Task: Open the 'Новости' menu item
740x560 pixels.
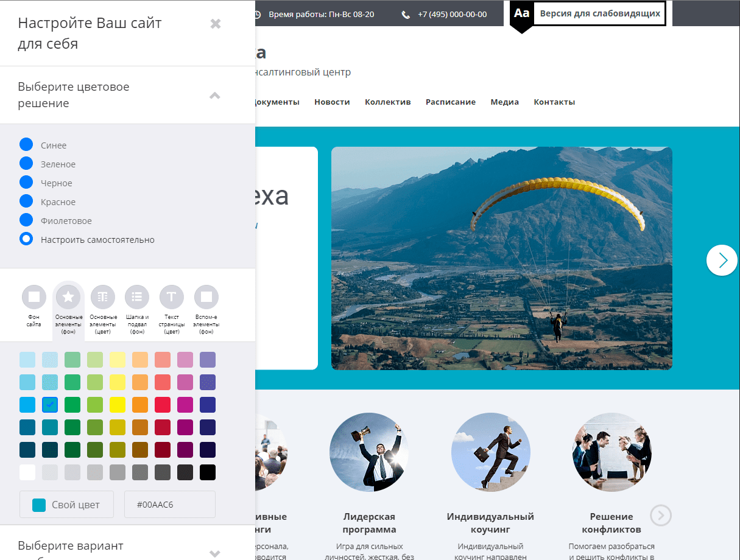Action: [x=332, y=102]
